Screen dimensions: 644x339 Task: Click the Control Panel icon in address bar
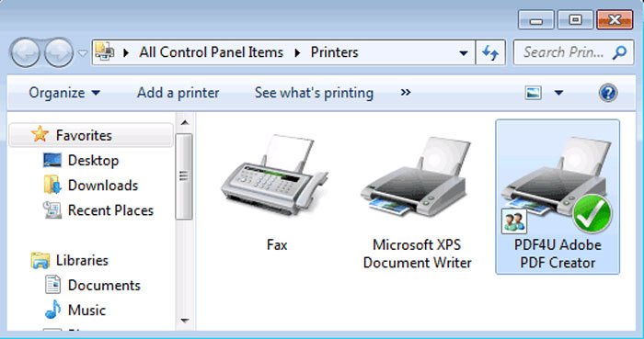105,51
